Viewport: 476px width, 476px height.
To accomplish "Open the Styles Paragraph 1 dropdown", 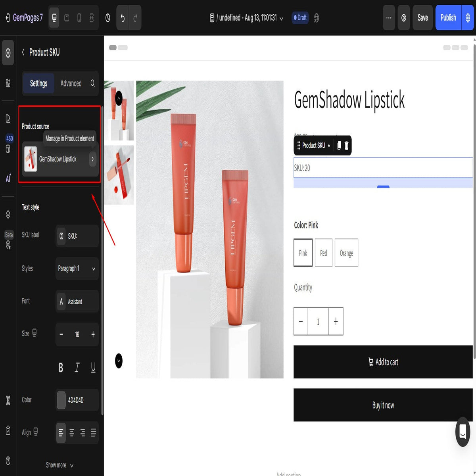I will pyautogui.click(x=77, y=269).
